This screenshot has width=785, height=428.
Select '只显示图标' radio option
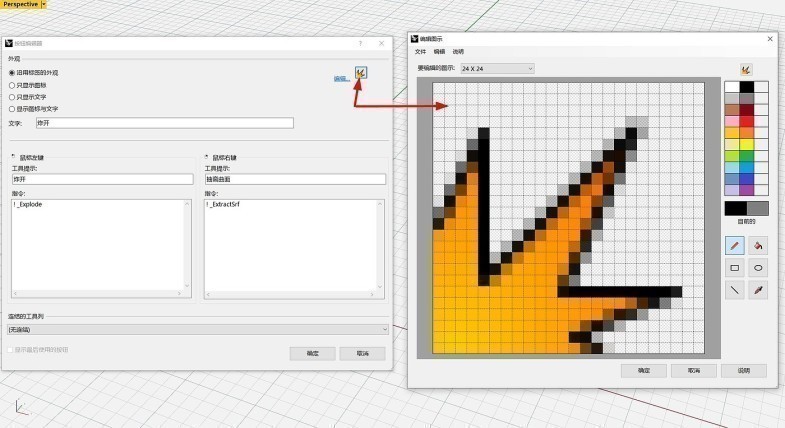(12, 85)
